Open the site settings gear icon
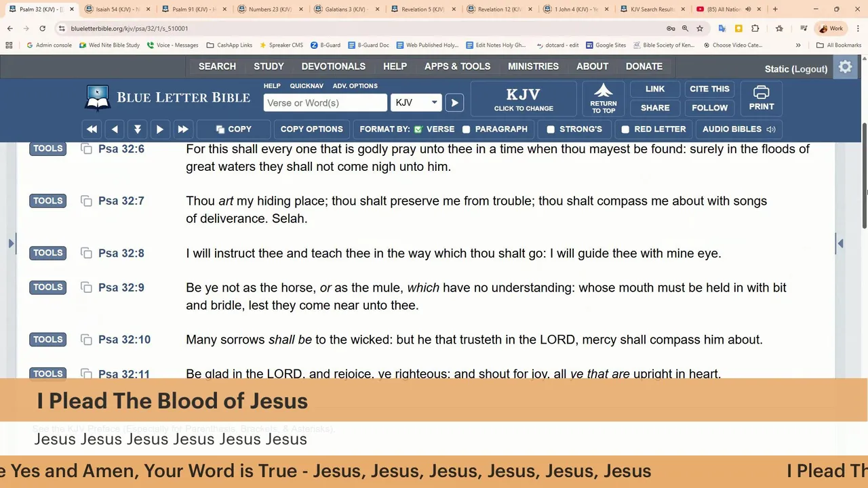The width and height of the screenshot is (868, 488). tap(845, 67)
